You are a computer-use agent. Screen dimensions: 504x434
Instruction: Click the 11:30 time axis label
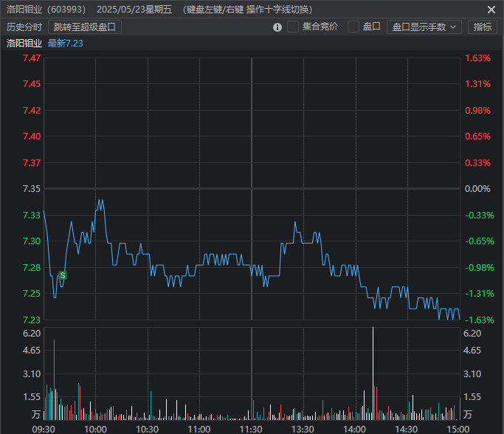251,428
